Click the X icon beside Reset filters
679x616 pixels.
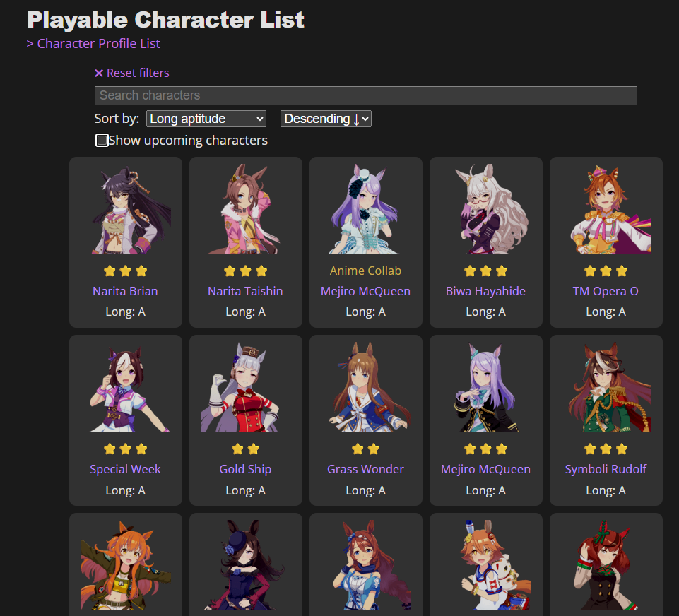coord(99,73)
